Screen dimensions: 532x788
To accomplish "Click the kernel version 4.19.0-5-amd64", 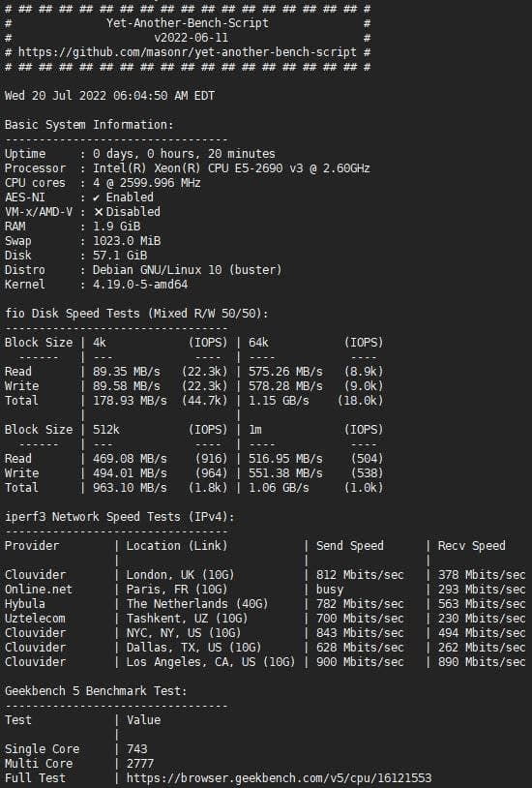I will pyautogui.click(x=140, y=285).
